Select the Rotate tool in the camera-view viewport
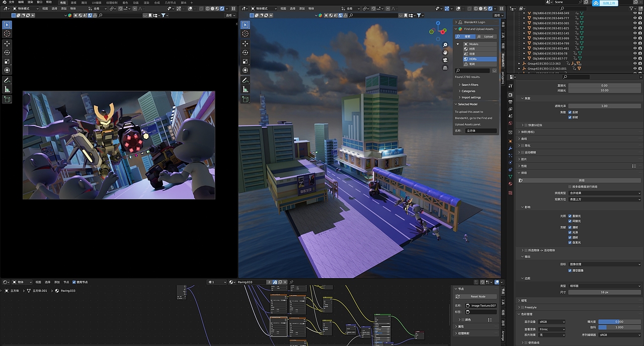Screen dimensions: 644x346 [7, 52]
